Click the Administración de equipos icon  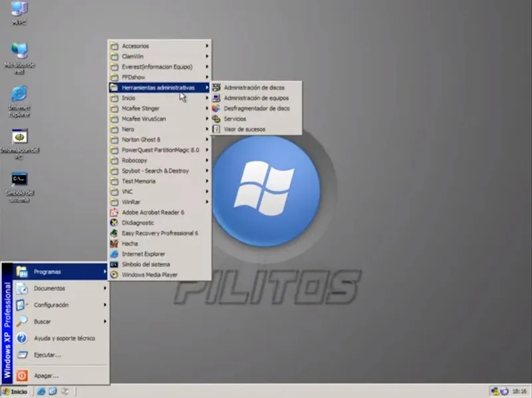click(x=216, y=98)
